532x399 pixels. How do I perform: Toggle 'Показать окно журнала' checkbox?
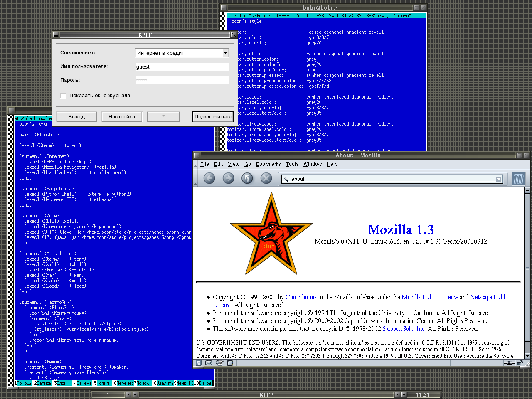click(63, 96)
